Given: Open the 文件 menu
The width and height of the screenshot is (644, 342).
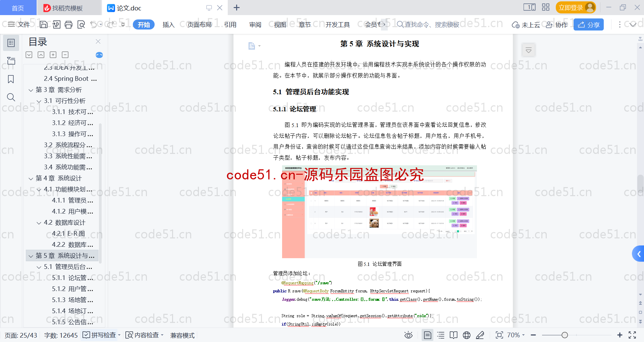Looking at the screenshot, I should (19, 24).
